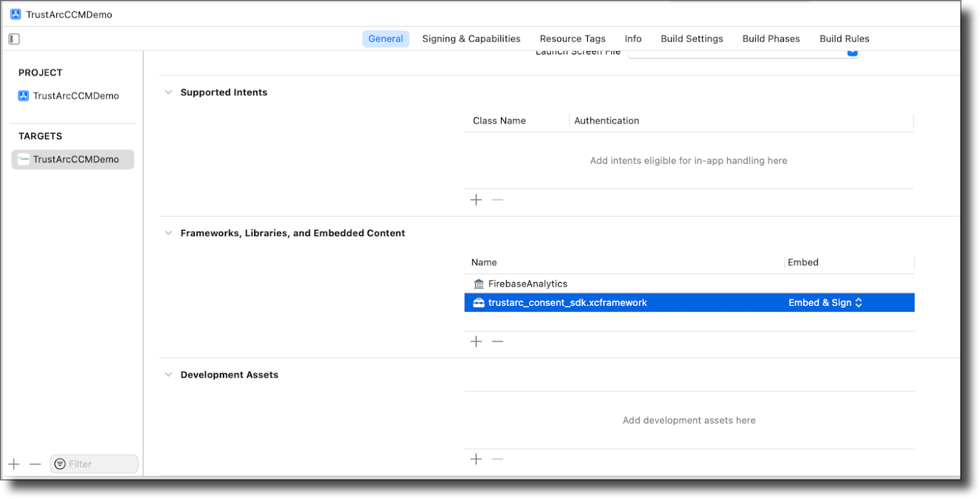Click the filter icon in sidebar
This screenshot has width=980, height=499.
(60, 464)
